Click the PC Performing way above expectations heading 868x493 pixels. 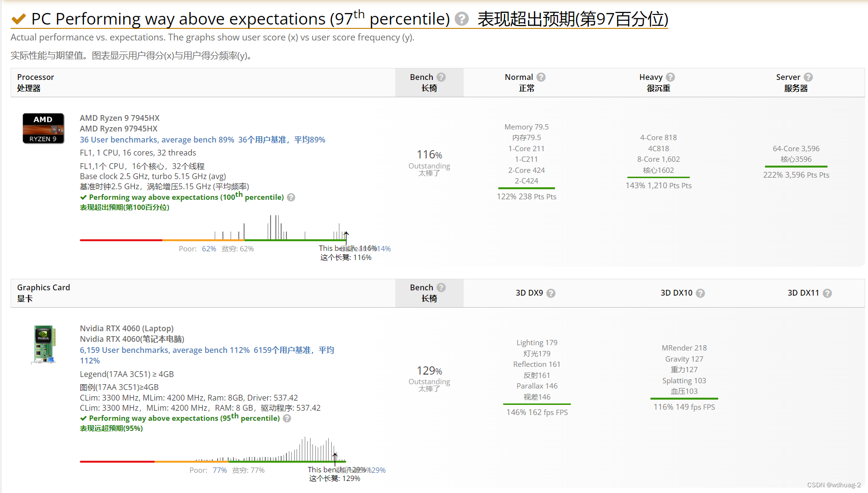tap(241, 19)
